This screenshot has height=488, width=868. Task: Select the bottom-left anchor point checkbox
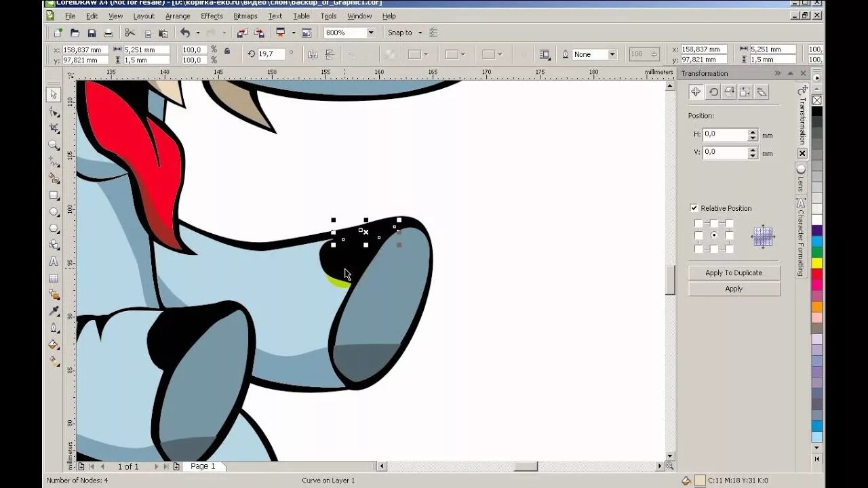[x=698, y=249]
